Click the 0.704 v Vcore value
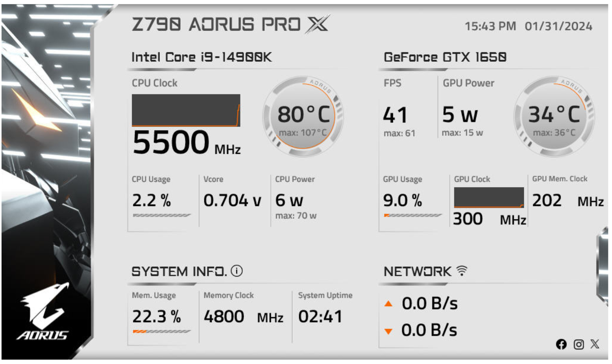612x364 pixels. click(232, 201)
